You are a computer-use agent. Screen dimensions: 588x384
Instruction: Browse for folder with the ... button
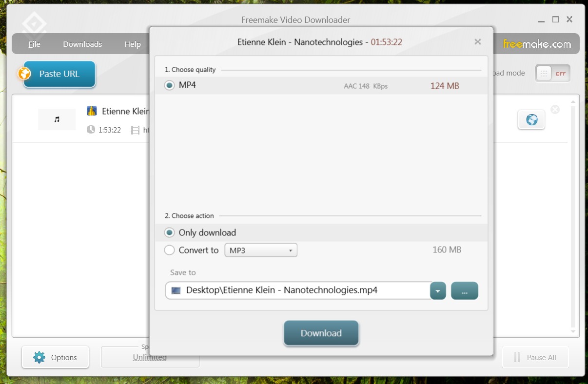[465, 291]
